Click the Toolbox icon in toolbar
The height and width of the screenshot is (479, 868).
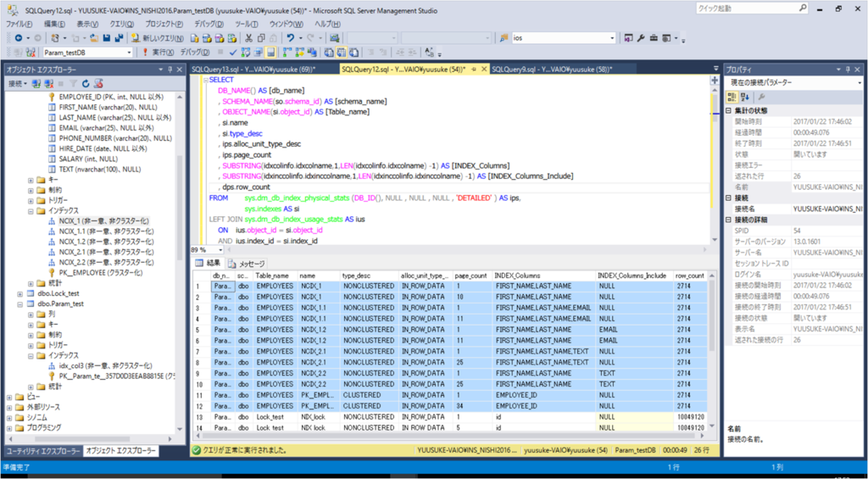tap(654, 37)
